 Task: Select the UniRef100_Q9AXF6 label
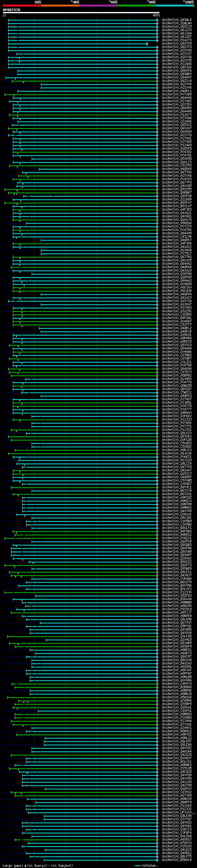tap(177, 71)
